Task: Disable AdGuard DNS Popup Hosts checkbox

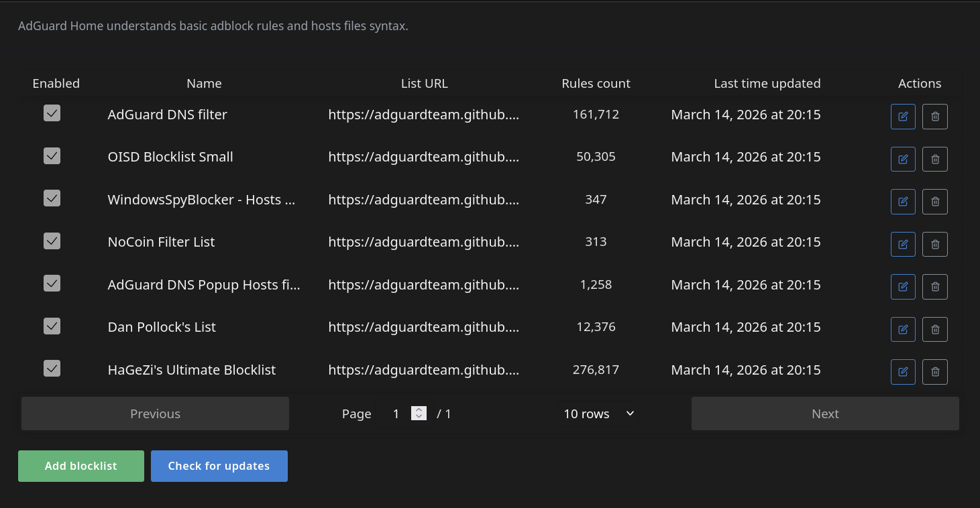Action: pos(52,283)
